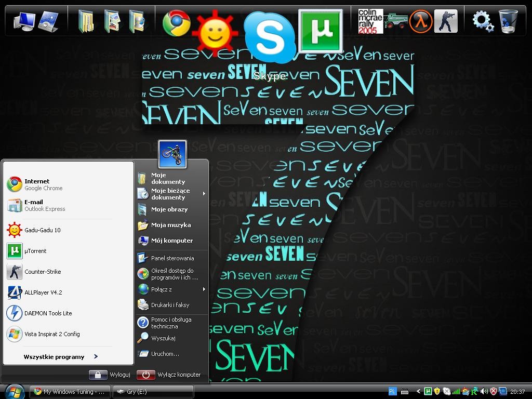Click the yellow security shield tray icon
The width and height of the screenshot is (532, 399).
click(437, 392)
